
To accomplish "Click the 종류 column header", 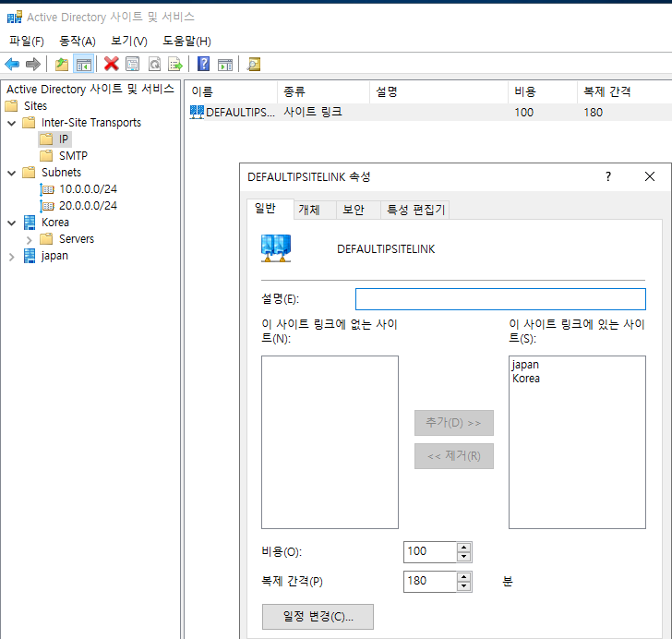I will tap(324, 91).
